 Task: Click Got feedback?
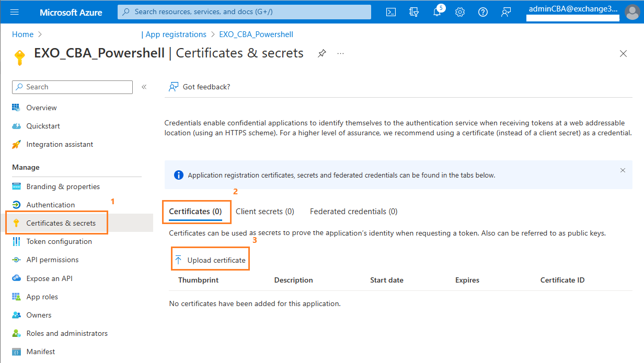pyautogui.click(x=200, y=87)
